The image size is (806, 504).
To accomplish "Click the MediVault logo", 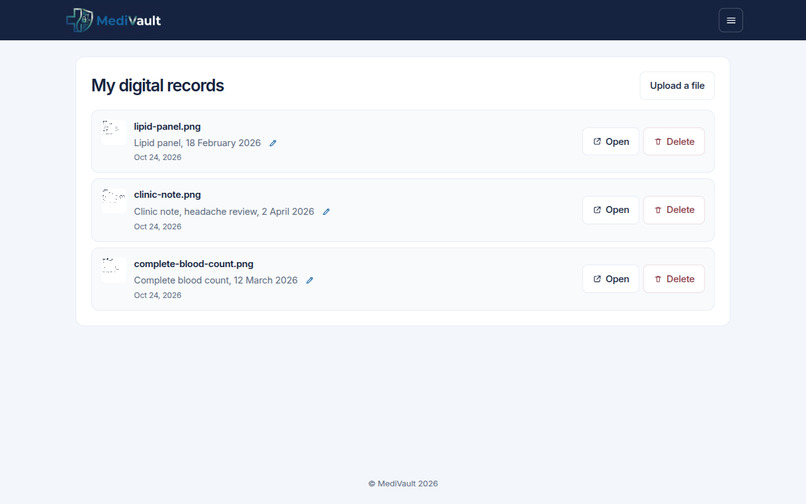I will point(114,20).
